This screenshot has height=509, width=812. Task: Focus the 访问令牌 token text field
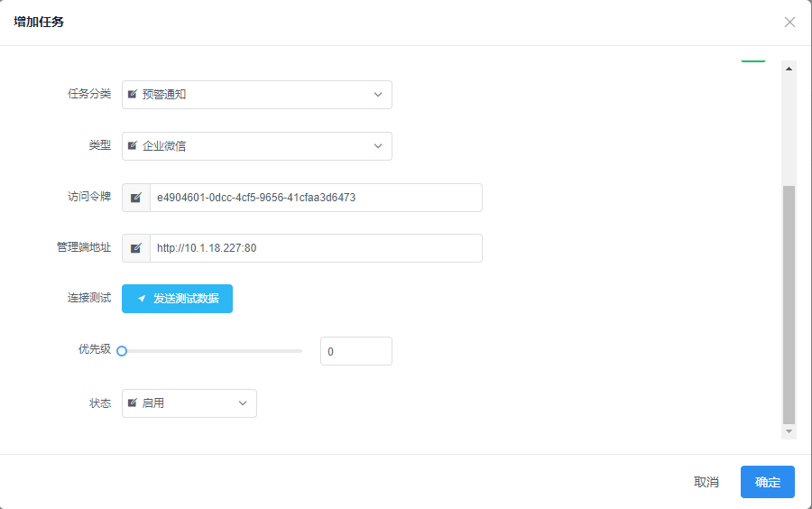(x=316, y=198)
